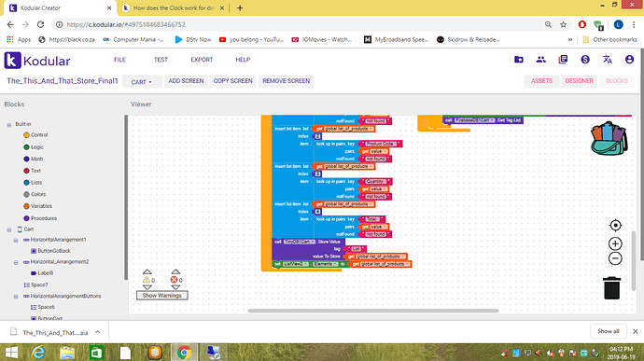Open Internet Explorer from the taskbar
Screen dimensions: 644x361
point(38,353)
